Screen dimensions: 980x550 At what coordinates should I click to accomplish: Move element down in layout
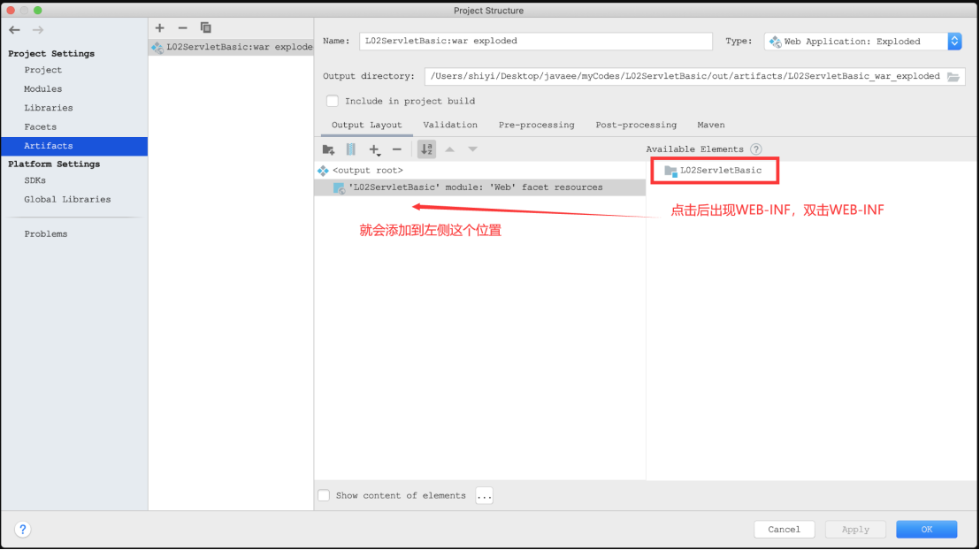[x=472, y=149]
